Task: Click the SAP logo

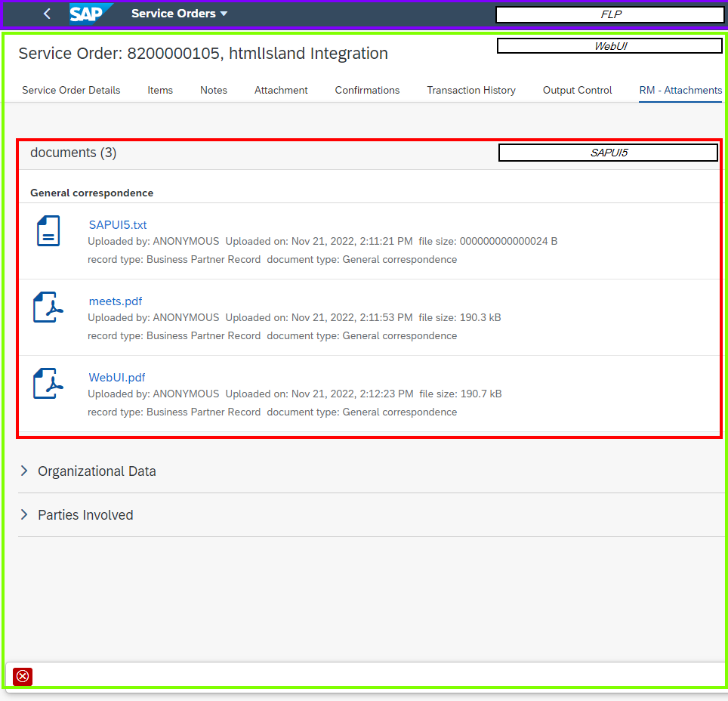Action: 90,14
